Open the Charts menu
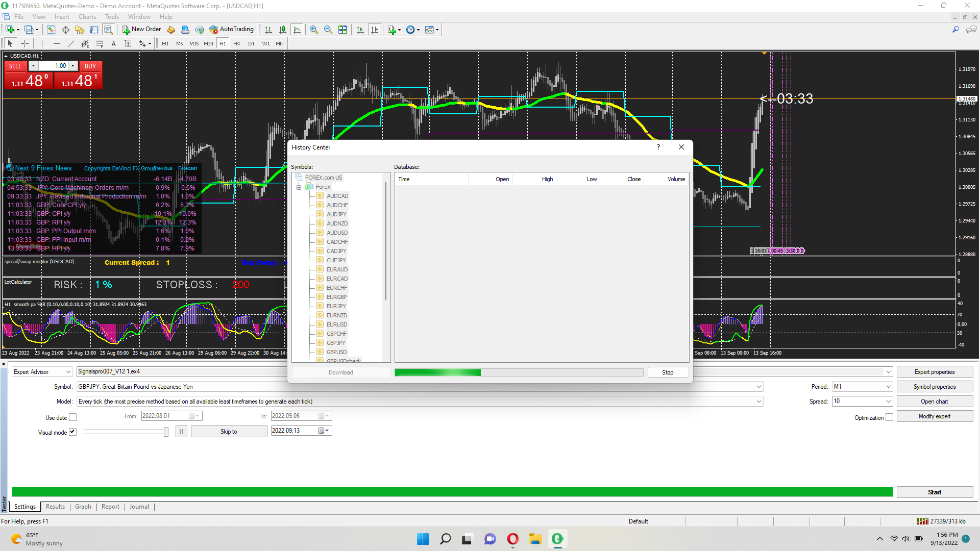Image resolution: width=980 pixels, height=551 pixels. (x=87, y=17)
